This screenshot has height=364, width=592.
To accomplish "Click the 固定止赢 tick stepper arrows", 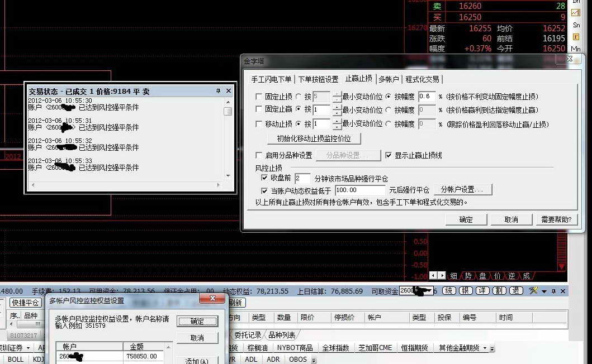I will coord(337,110).
